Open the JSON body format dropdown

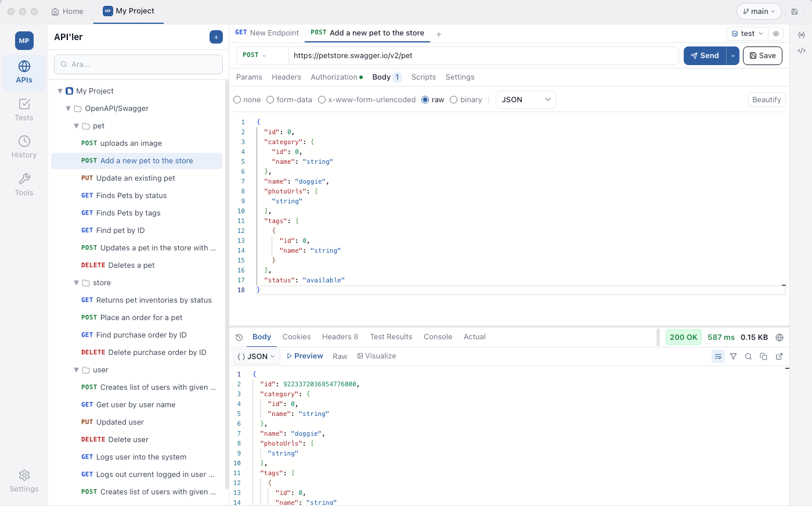pos(526,100)
